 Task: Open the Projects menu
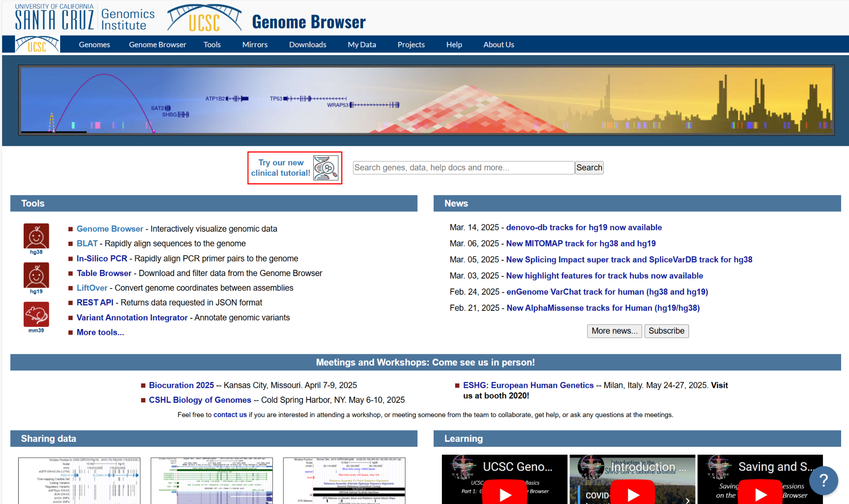411,44
